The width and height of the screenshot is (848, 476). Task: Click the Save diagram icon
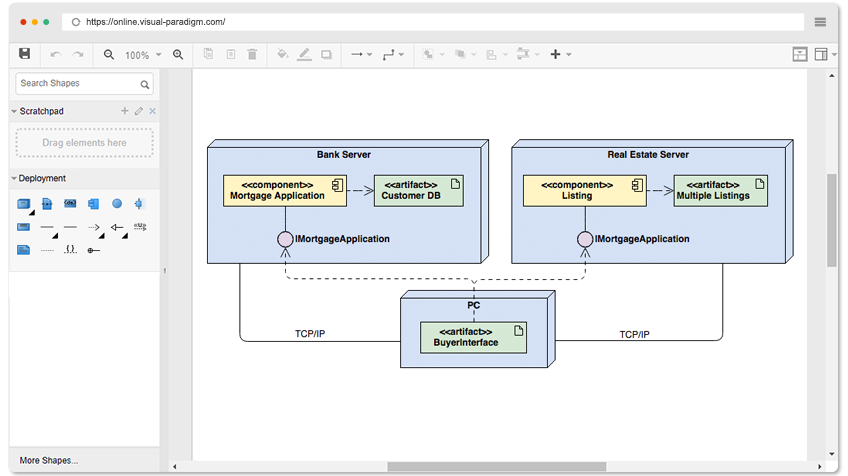coord(25,54)
